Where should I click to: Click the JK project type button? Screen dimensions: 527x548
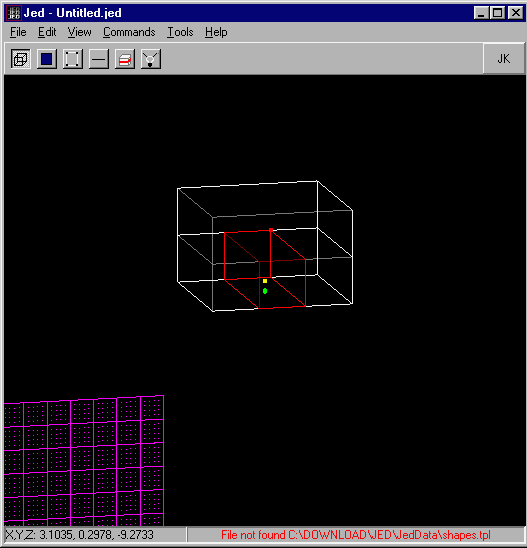(504, 59)
